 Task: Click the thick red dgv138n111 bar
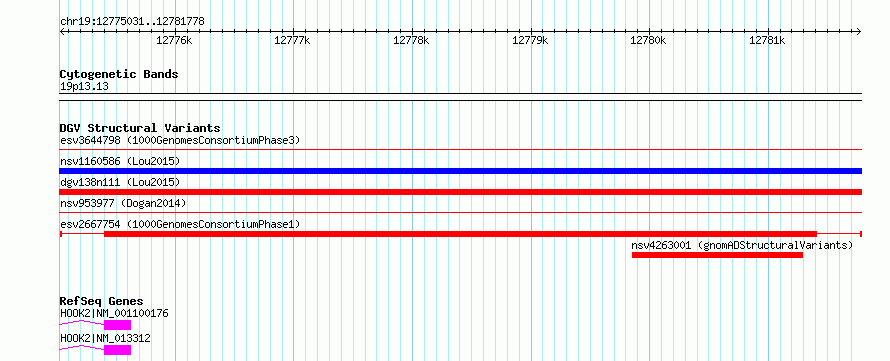[460, 192]
